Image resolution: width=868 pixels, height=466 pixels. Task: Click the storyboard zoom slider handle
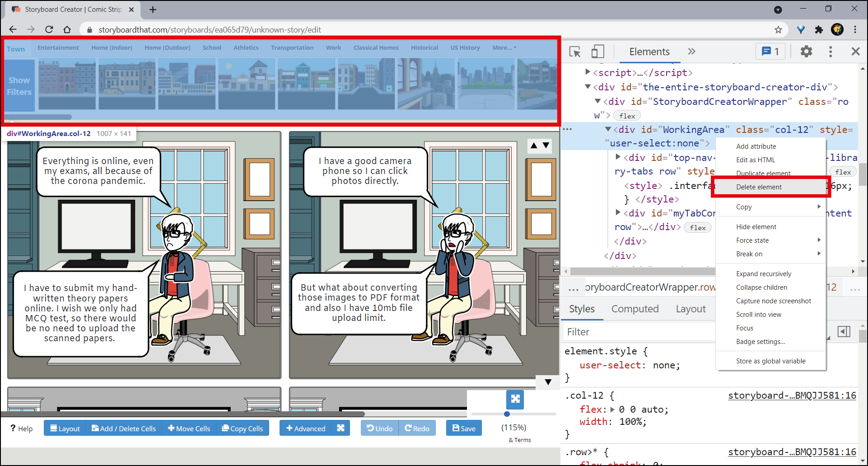(507, 414)
